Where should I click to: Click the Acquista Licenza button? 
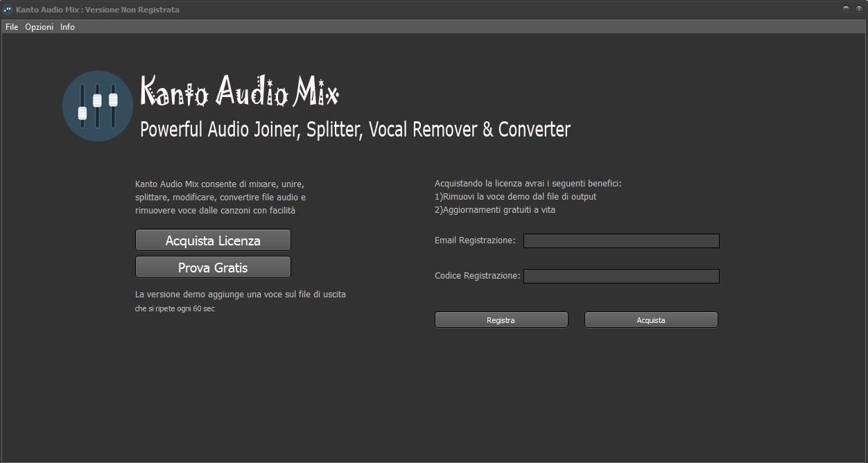[213, 241]
